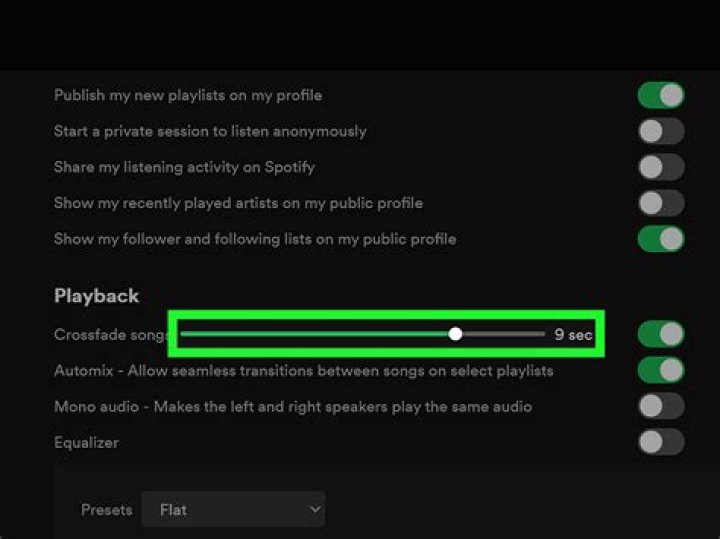Click the crossfade slider's white handle
720x539 pixels.
point(456,335)
